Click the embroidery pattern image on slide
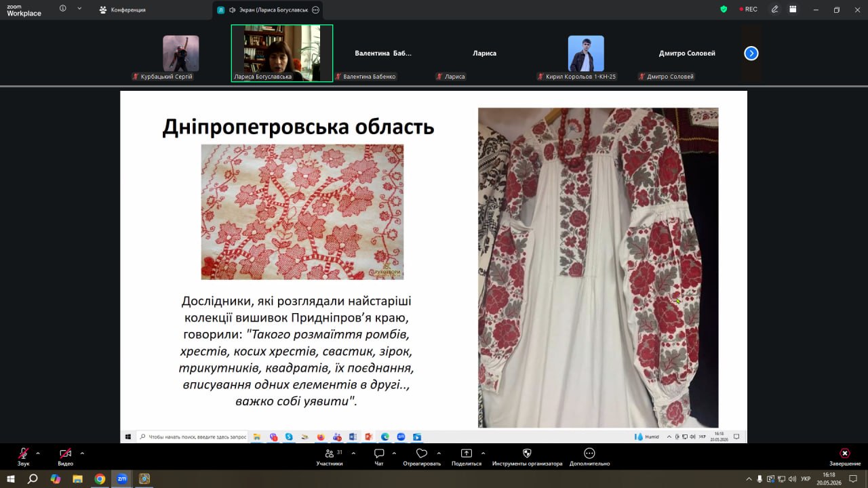Image resolution: width=868 pixels, height=488 pixels. [302, 211]
